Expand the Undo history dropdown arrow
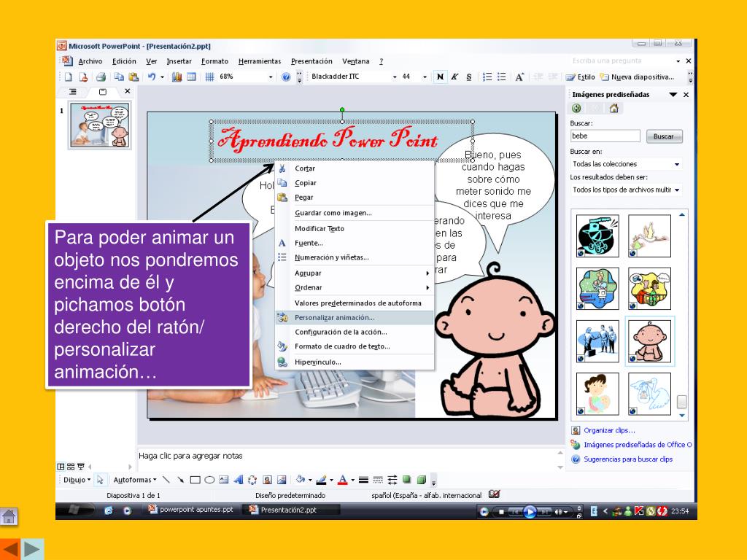 [162, 77]
